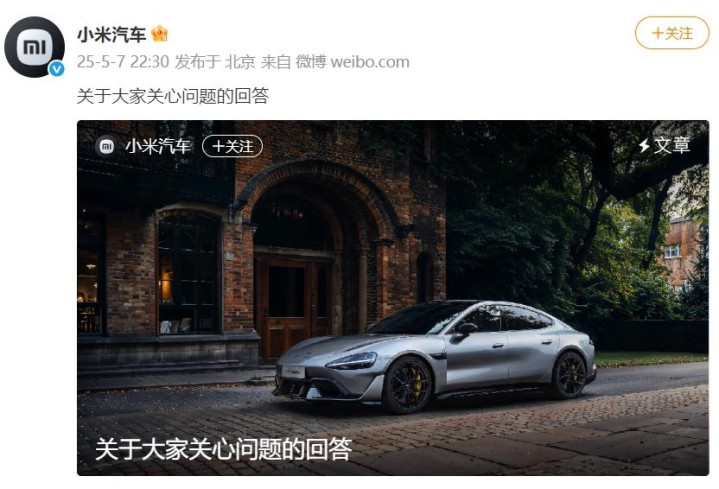Image resolution: width=719 pixels, height=489 pixels.
Task: Click the crown membership badge beside username
Action: [x=159, y=34]
